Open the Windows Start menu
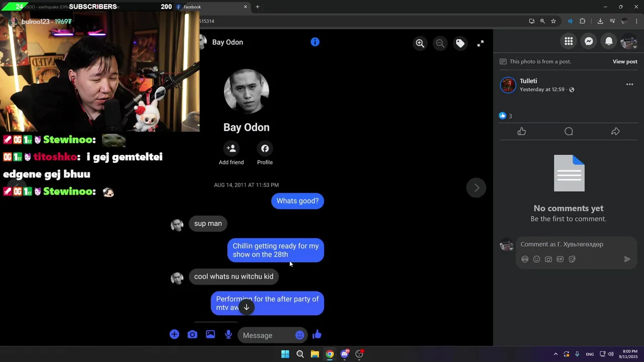The width and height of the screenshot is (644, 362). [x=285, y=354]
